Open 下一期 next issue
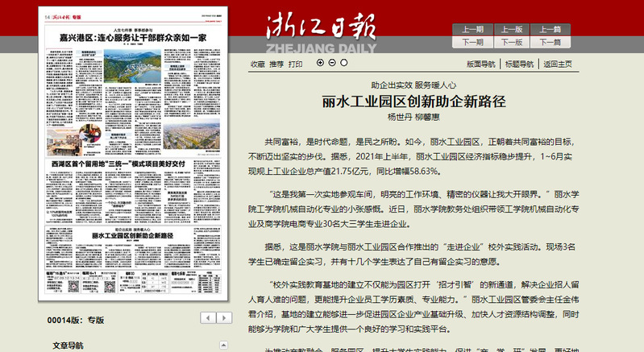644x352 pixels. (x=473, y=42)
